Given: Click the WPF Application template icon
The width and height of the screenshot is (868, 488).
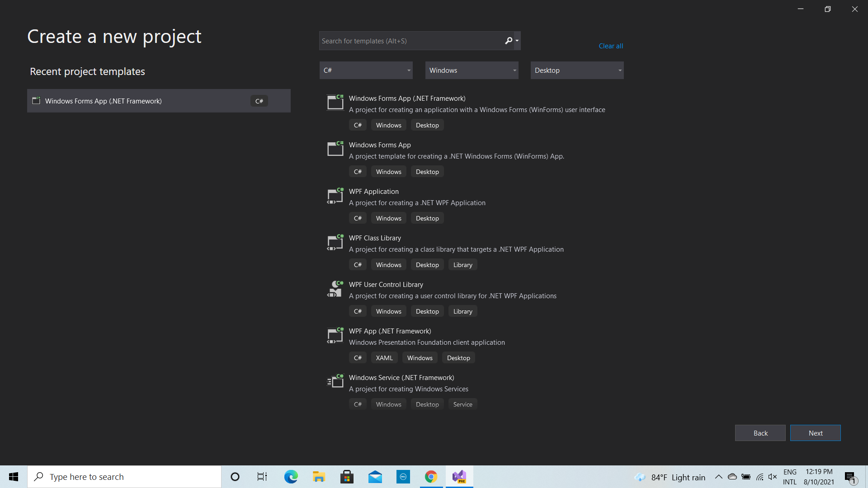Looking at the screenshot, I should (x=335, y=196).
